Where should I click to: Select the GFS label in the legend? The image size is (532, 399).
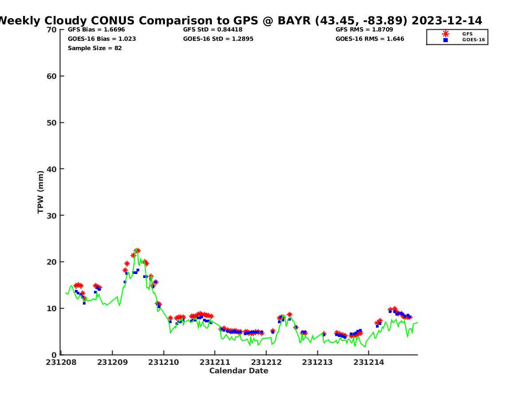[x=467, y=34]
